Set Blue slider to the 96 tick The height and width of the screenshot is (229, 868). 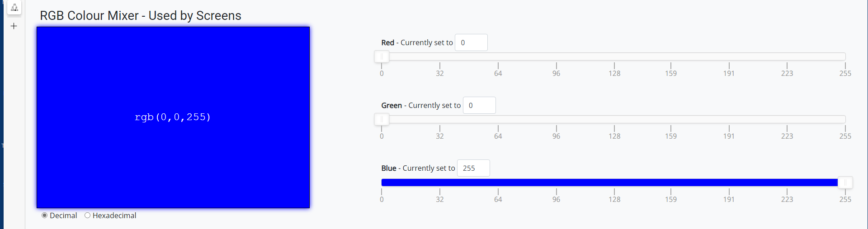[556, 182]
